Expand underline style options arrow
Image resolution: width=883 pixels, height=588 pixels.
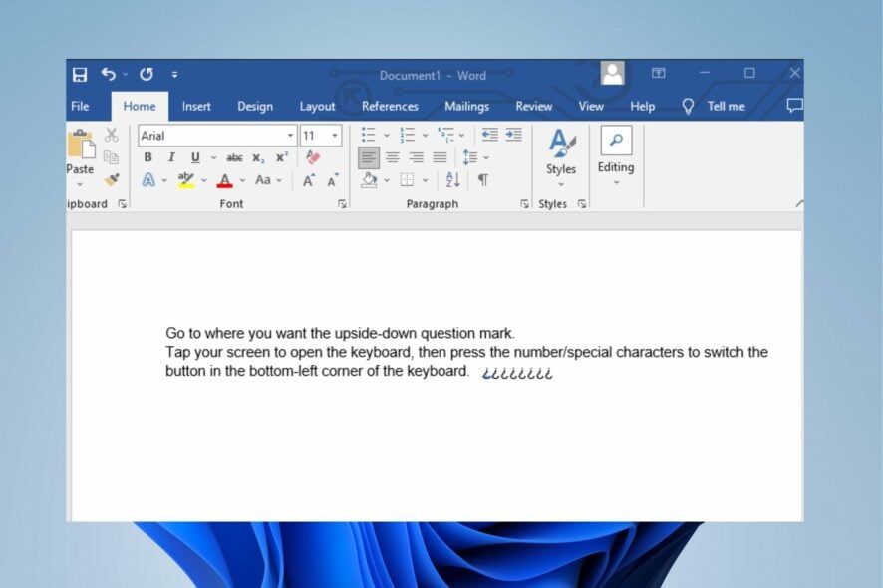coord(214,157)
